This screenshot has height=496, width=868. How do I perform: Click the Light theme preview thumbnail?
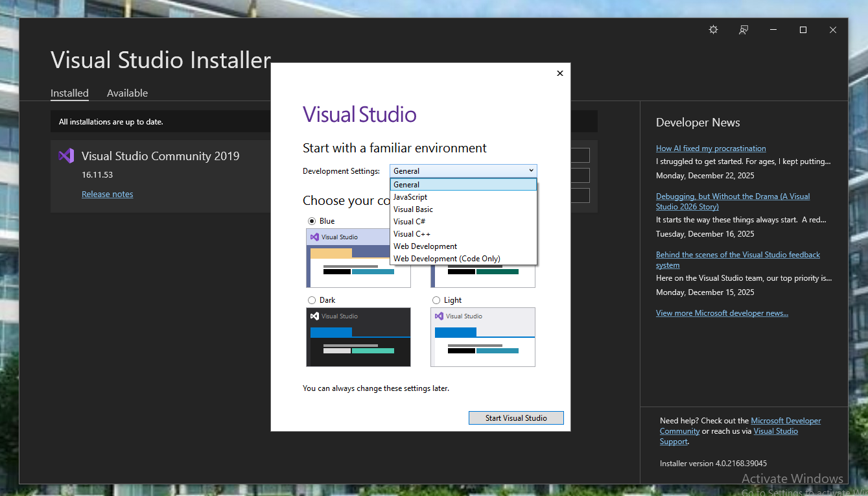(x=483, y=337)
